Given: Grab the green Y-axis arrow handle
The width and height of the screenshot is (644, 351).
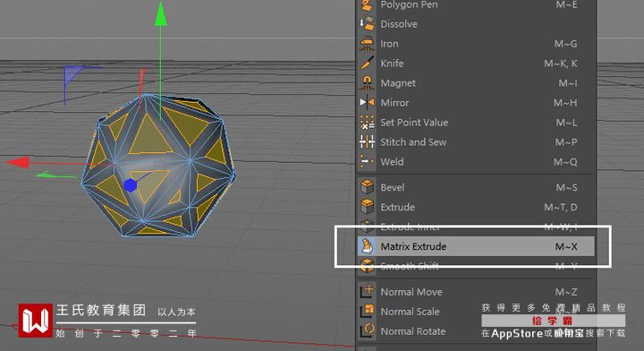Looking at the screenshot, I should 161,14.
